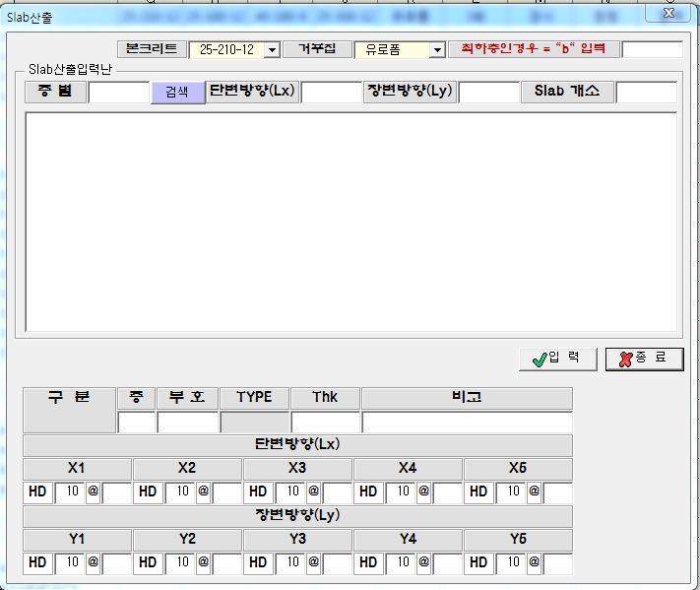
Task: Focus the 단변방향(Lx) input field at top
Action: coord(331,92)
